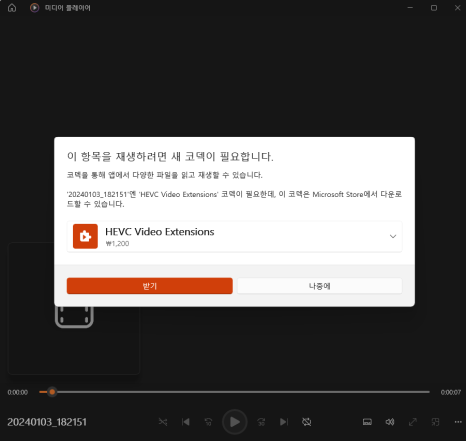The width and height of the screenshot is (466, 441).
Task: Click the seek bar slider thumb
Action: click(x=52, y=392)
